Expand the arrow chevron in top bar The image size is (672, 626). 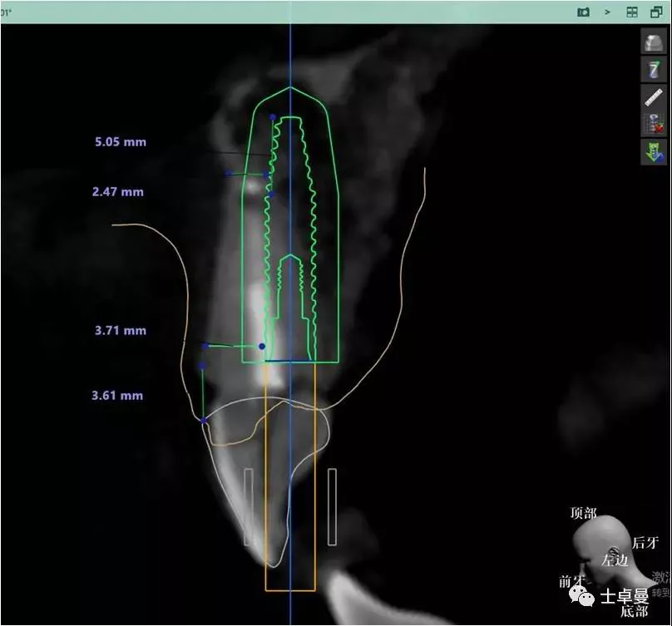[x=608, y=12]
